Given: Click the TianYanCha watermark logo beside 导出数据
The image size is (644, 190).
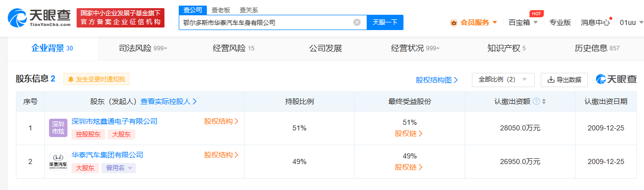Looking at the screenshot, I should coord(616,79).
